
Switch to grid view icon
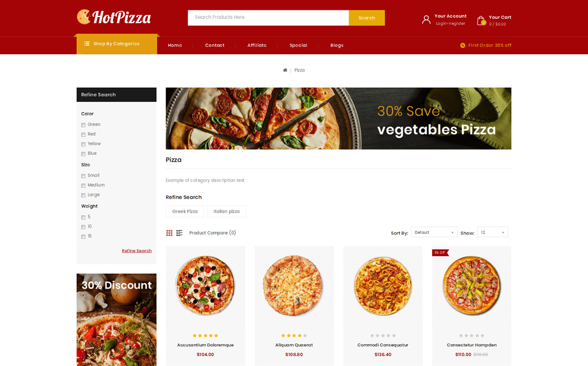(x=169, y=233)
